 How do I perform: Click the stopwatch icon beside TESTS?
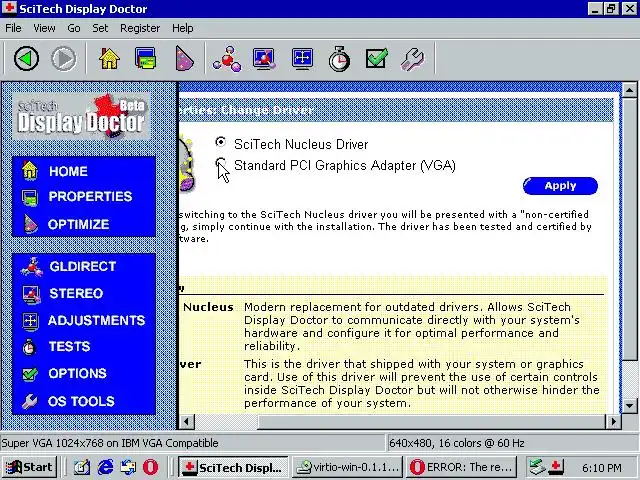point(29,347)
